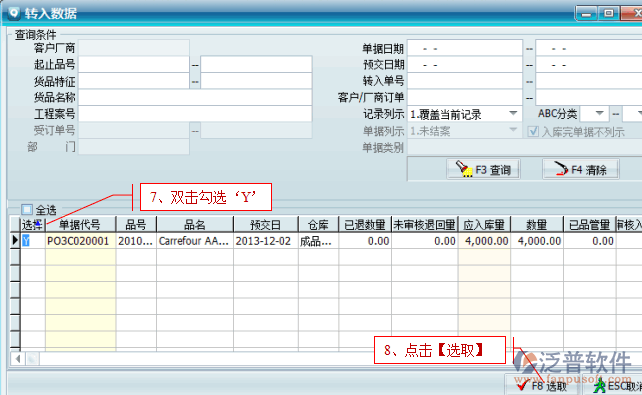Click the 货品名称 input field
Image resolution: width=642 pixels, height=395 pixels.
coord(195,97)
